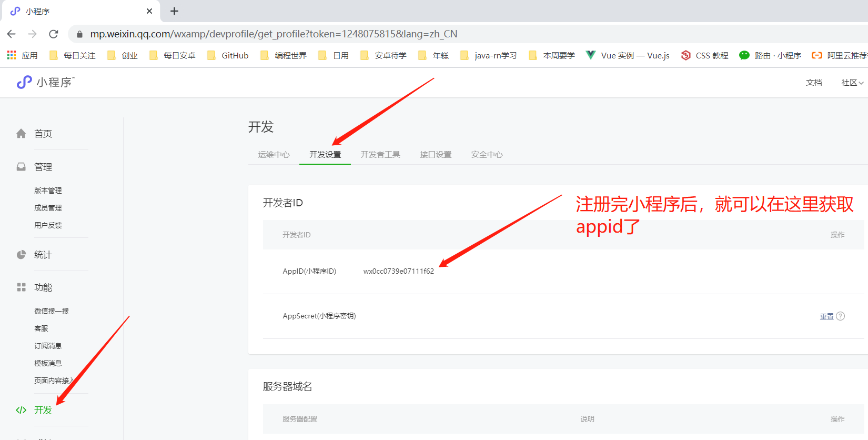Switch to the 开发设置 tab

coord(325,154)
